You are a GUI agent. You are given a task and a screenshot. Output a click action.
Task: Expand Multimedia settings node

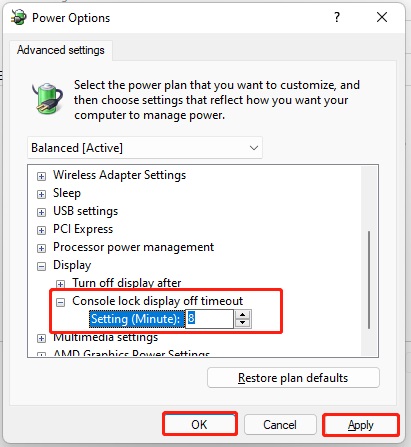tap(41, 339)
